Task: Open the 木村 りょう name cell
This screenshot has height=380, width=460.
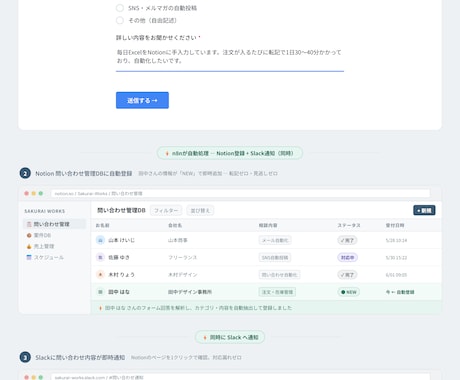Action: click(x=121, y=275)
